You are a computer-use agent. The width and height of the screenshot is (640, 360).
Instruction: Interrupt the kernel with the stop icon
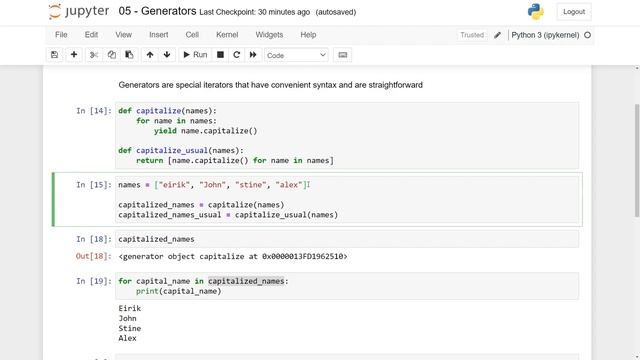[220, 55]
